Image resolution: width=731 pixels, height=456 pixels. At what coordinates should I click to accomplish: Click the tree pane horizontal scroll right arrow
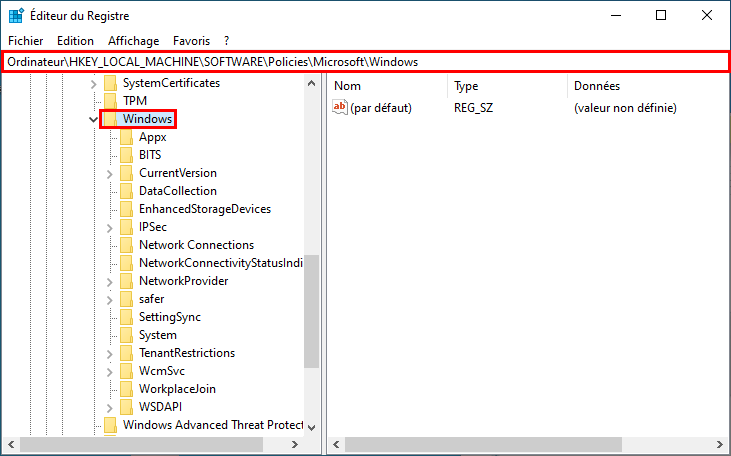click(x=295, y=444)
